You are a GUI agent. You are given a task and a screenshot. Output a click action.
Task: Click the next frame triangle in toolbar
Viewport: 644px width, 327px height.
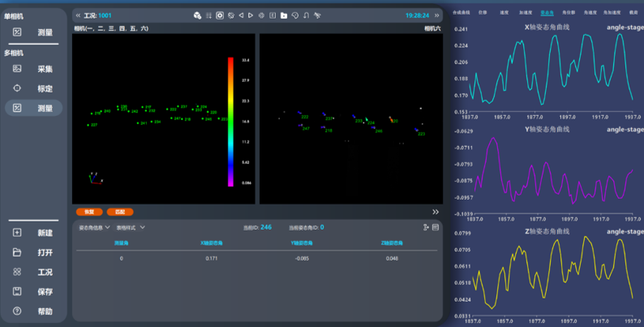pos(251,15)
